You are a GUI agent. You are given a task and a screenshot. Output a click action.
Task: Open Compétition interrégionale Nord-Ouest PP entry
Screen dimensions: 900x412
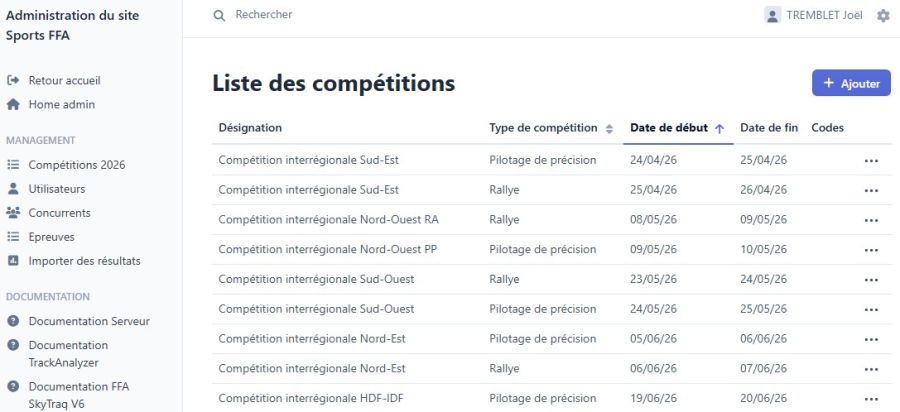(x=327, y=249)
